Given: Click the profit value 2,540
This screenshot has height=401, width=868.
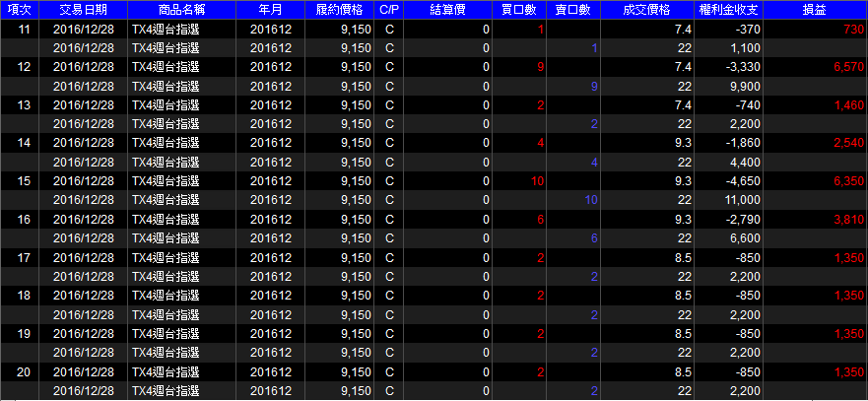Looking at the screenshot, I should tap(848, 143).
